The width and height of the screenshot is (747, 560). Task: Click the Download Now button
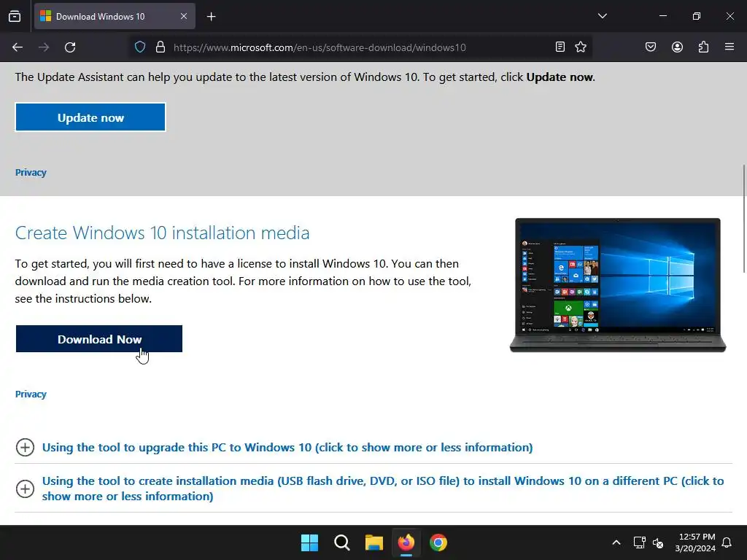pos(99,339)
